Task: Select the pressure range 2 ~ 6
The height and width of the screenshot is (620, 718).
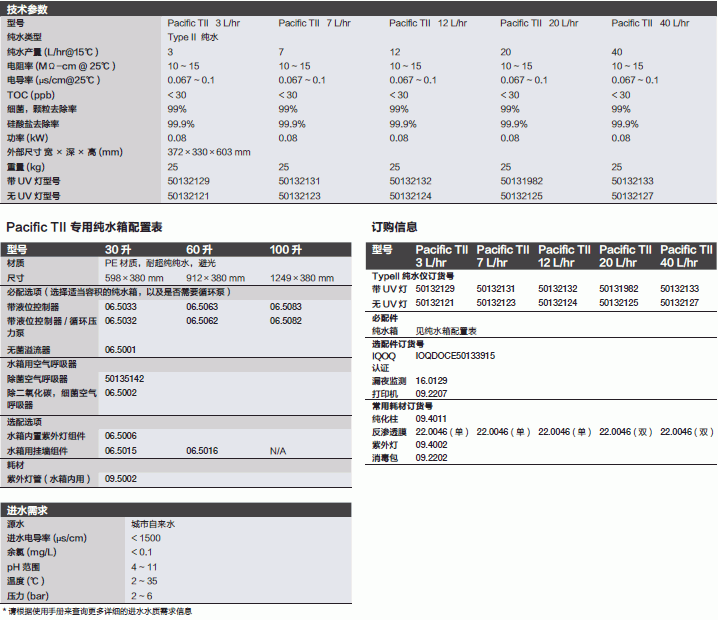Action: coord(141,596)
